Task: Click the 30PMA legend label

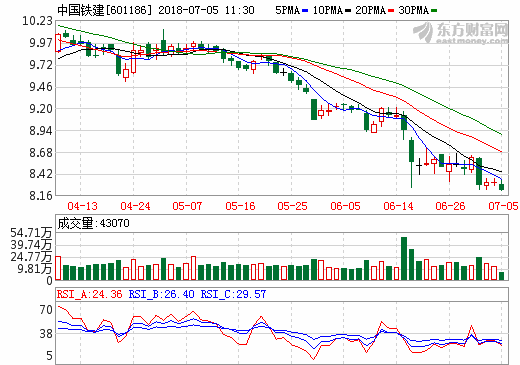Action: [x=413, y=10]
